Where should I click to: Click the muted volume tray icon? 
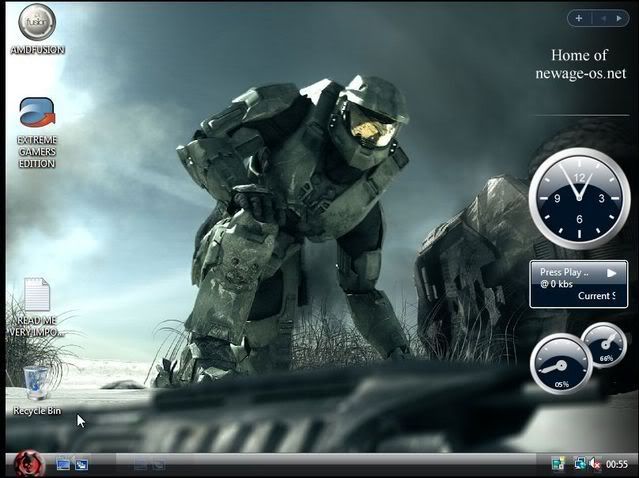[594, 464]
